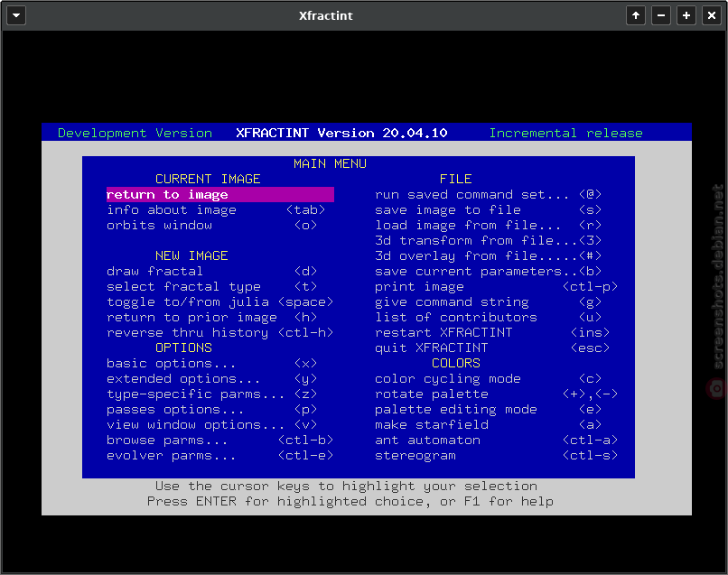Click the 'COLORS' section heading
This screenshot has width=728, height=575.
(456, 363)
